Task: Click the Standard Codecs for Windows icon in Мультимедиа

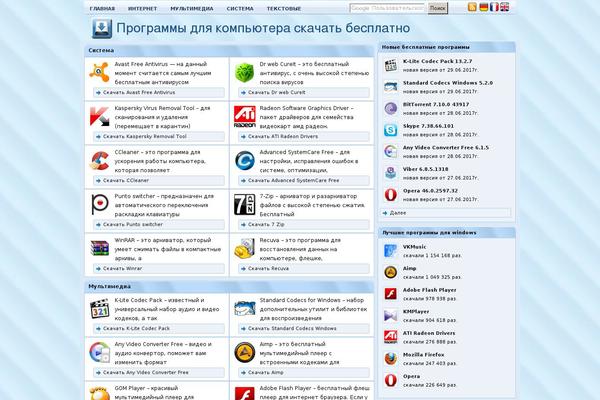Action: click(x=245, y=309)
